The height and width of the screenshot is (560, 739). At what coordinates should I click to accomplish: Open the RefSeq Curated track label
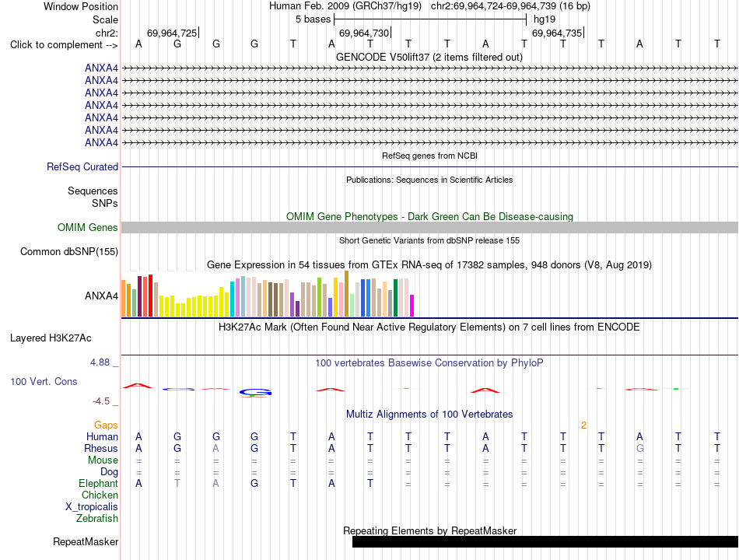tap(82, 167)
